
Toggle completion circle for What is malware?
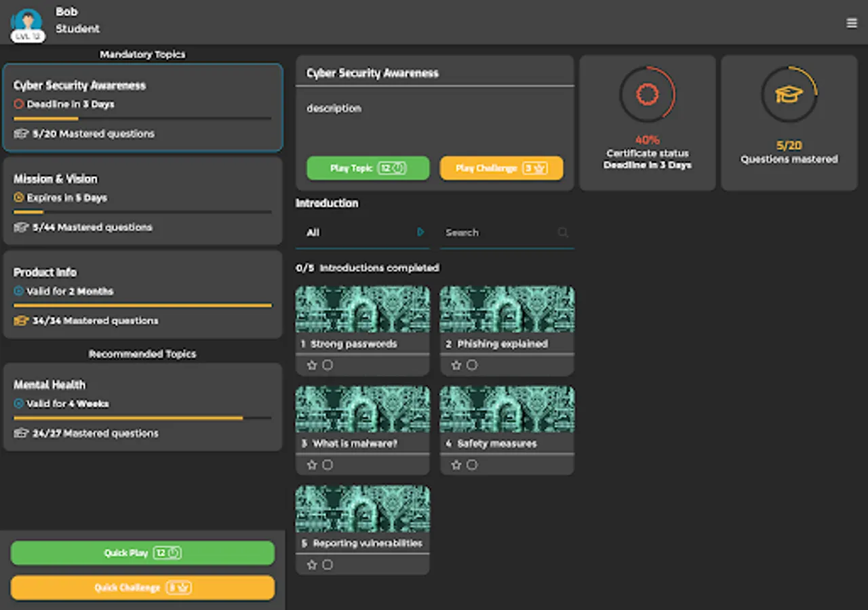click(328, 465)
